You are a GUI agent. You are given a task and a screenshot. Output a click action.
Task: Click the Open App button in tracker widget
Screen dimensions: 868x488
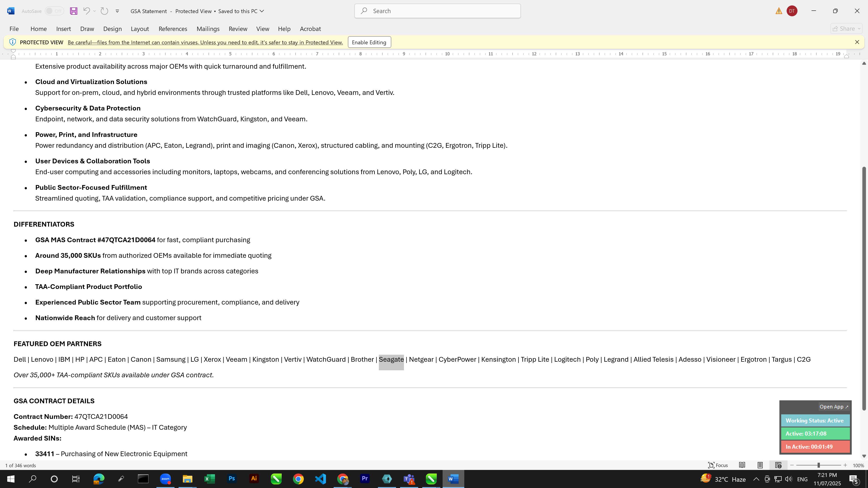(834, 406)
